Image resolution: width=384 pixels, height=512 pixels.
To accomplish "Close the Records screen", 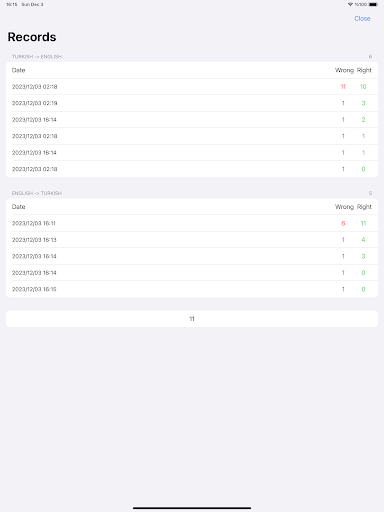I will tap(362, 19).
